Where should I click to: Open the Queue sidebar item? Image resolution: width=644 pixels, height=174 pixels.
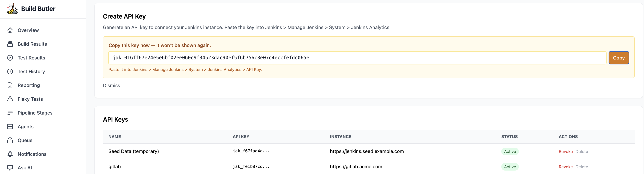[x=25, y=140]
